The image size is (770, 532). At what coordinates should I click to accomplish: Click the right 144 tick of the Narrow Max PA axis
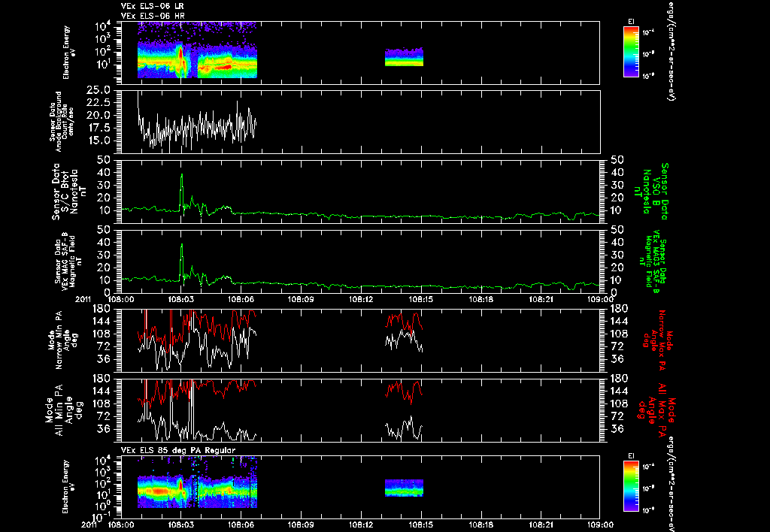[x=619, y=322]
